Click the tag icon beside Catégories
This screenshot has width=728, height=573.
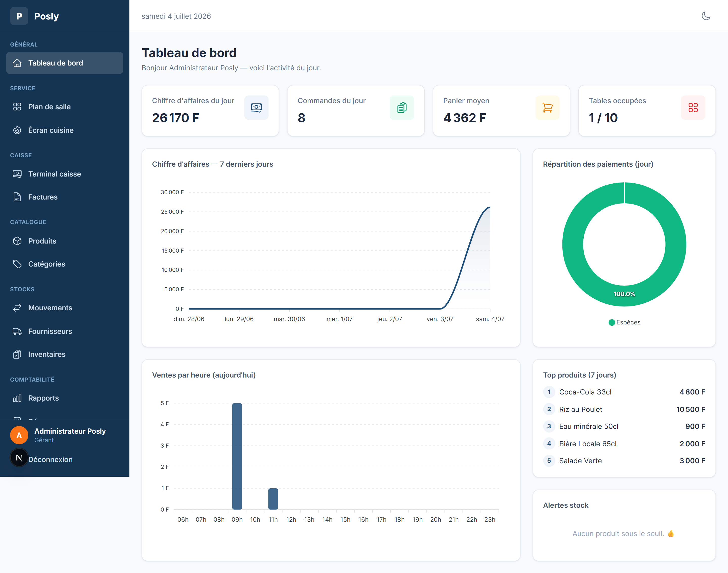click(17, 264)
